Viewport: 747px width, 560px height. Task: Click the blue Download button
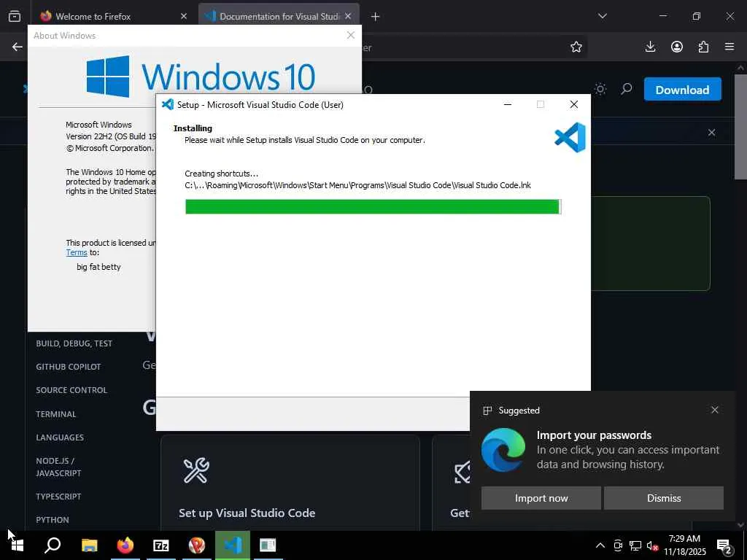click(x=682, y=90)
